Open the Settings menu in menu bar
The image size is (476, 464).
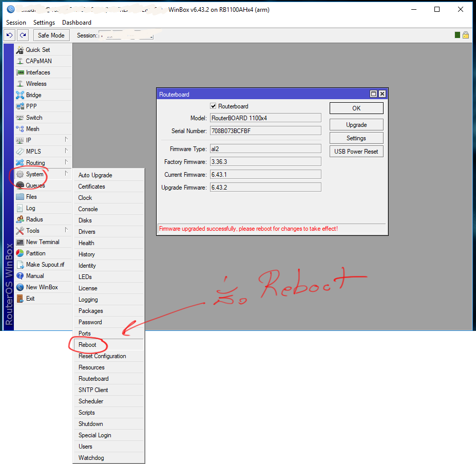pos(44,23)
